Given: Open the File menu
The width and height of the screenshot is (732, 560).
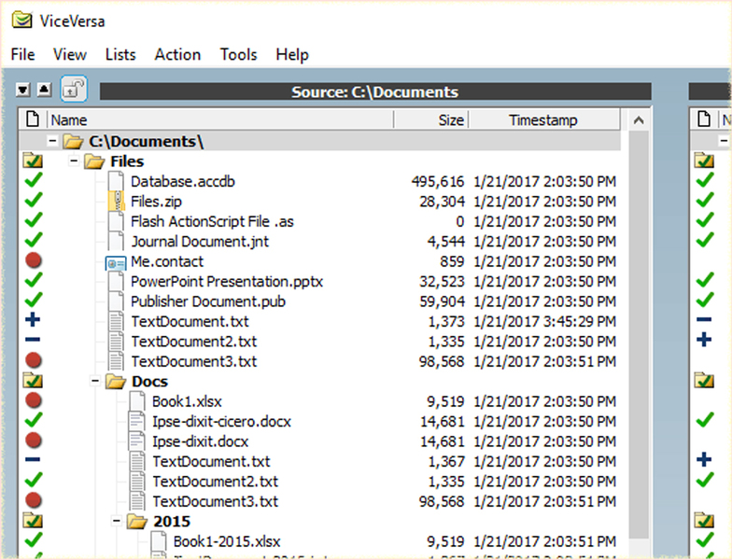Looking at the screenshot, I should pos(22,54).
